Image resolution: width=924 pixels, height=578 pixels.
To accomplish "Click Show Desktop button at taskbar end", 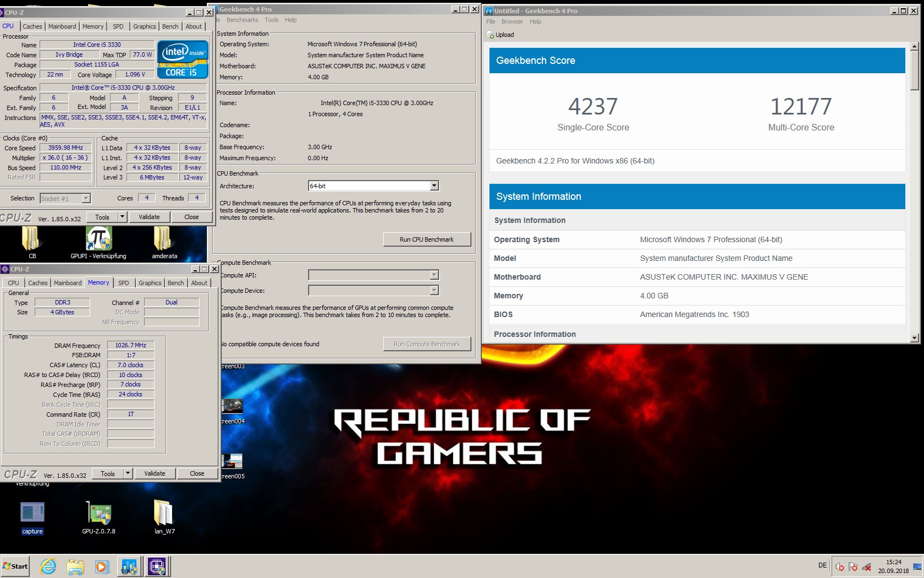I will click(917, 566).
